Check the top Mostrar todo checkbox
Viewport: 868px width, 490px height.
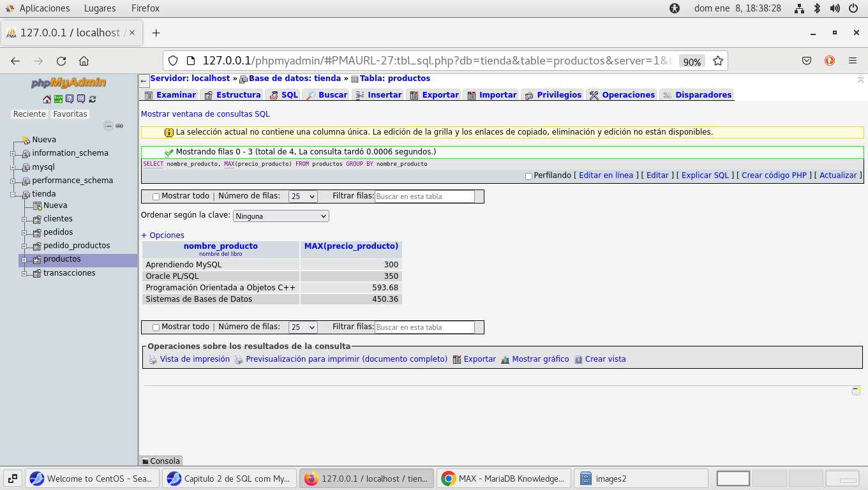pos(156,197)
